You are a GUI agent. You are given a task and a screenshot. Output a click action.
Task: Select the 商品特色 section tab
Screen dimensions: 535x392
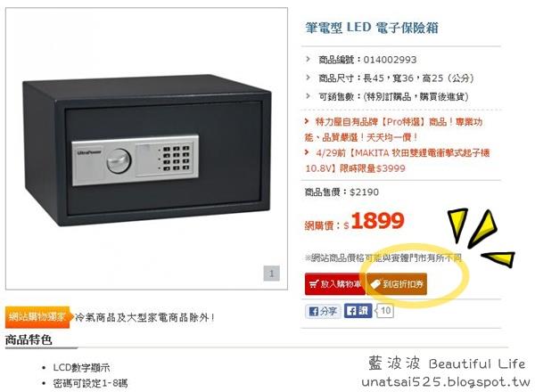click(29, 339)
